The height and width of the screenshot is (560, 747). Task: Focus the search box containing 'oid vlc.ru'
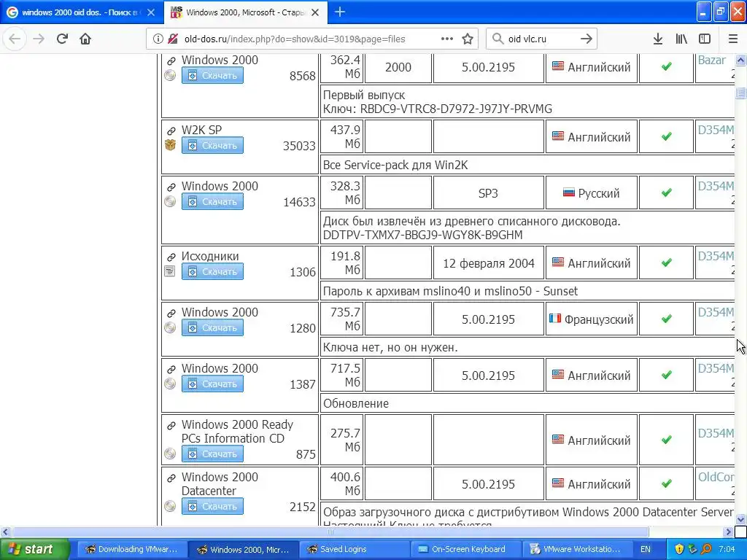tap(541, 39)
